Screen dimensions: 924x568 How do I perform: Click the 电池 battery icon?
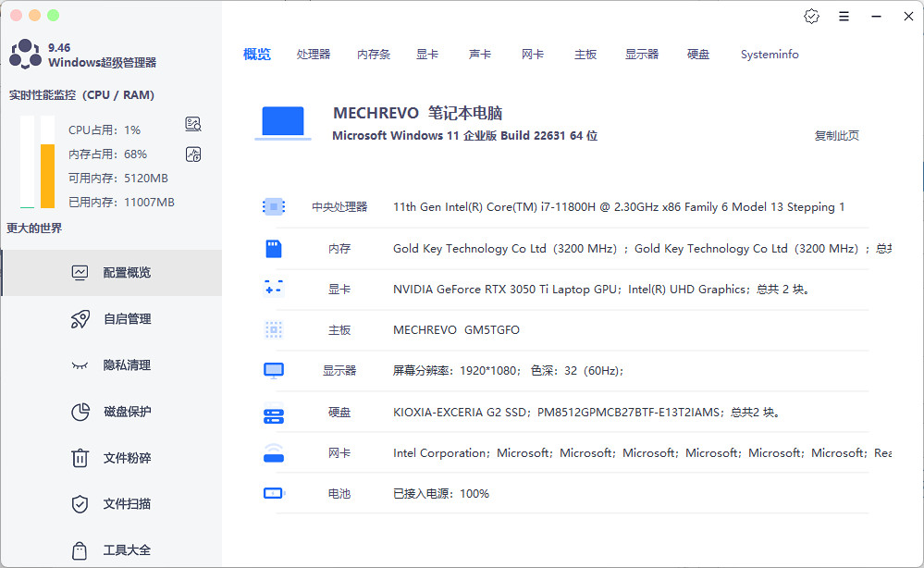pyautogui.click(x=274, y=493)
